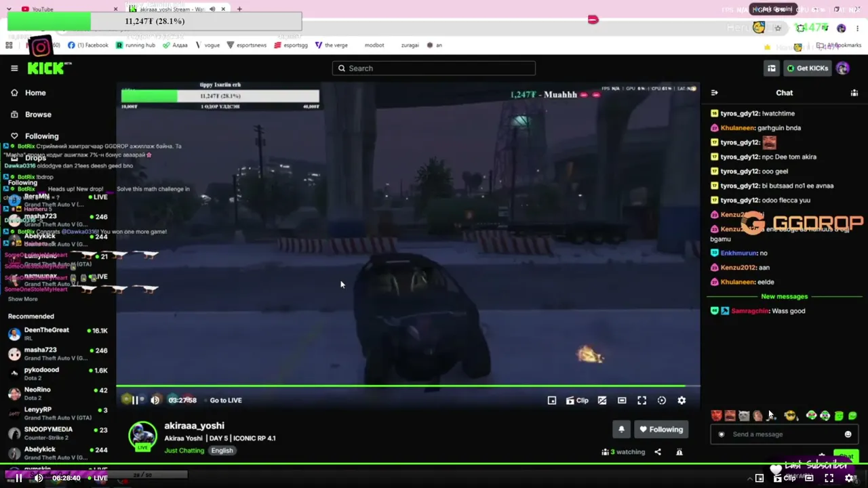Report the stream using the alert icon
868x488 pixels.
tap(679, 452)
